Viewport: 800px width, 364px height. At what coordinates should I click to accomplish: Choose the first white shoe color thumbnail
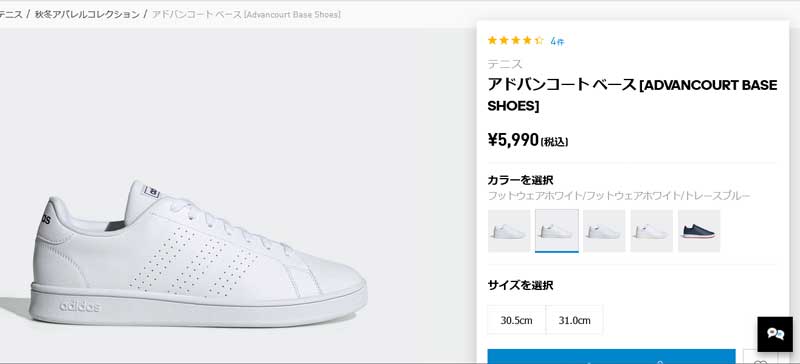pos(509,231)
